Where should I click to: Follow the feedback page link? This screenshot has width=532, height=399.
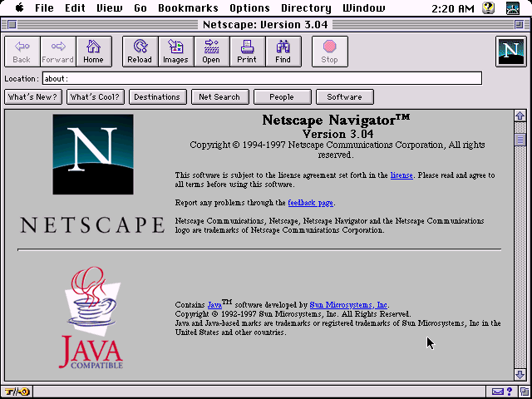click(310, 203)
